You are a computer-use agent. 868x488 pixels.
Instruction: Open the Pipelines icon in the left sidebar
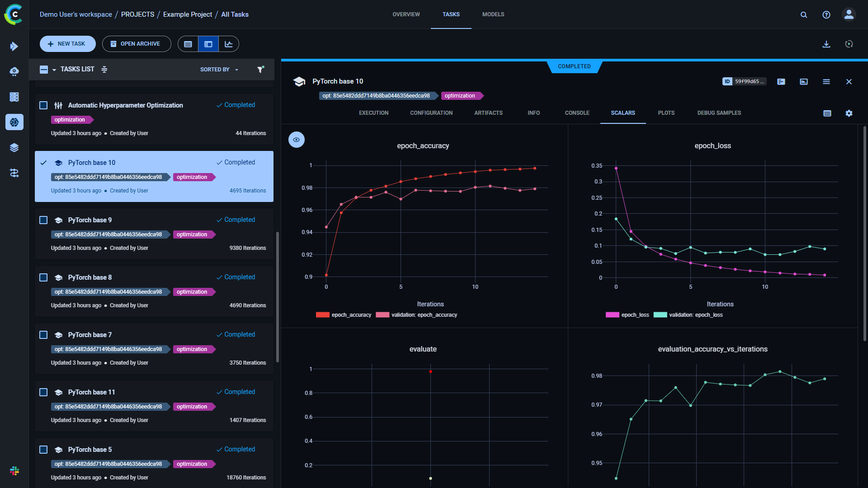(14, 173)
